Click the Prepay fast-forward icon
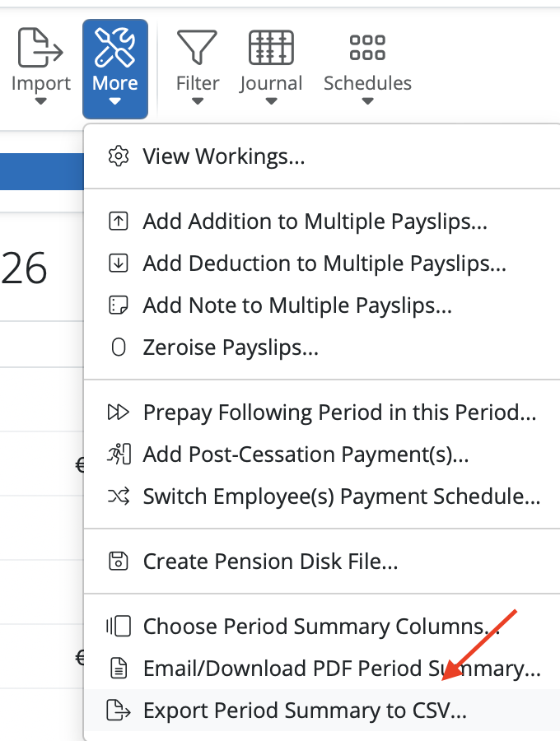This screenshot has width=560, height=741. pos(119,412)
